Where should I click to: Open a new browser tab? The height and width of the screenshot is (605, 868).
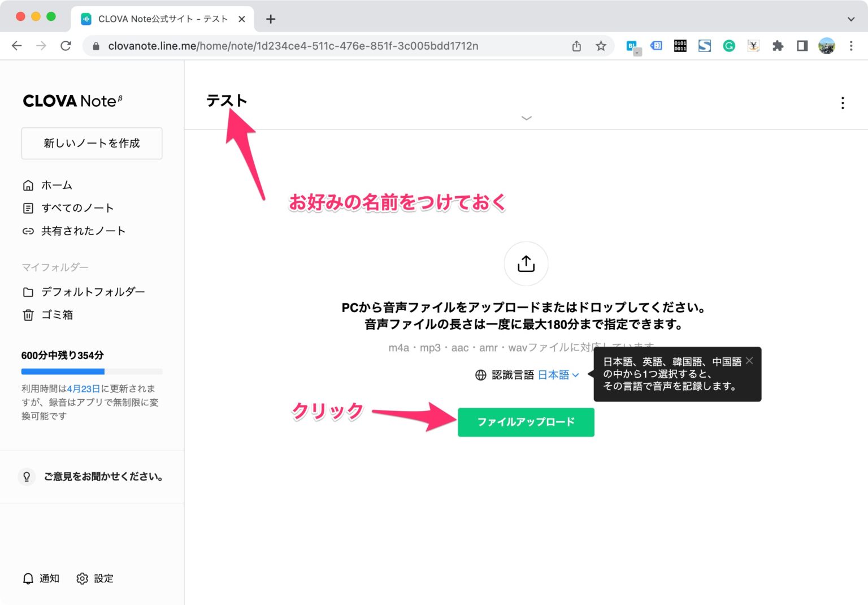[270, 19]
